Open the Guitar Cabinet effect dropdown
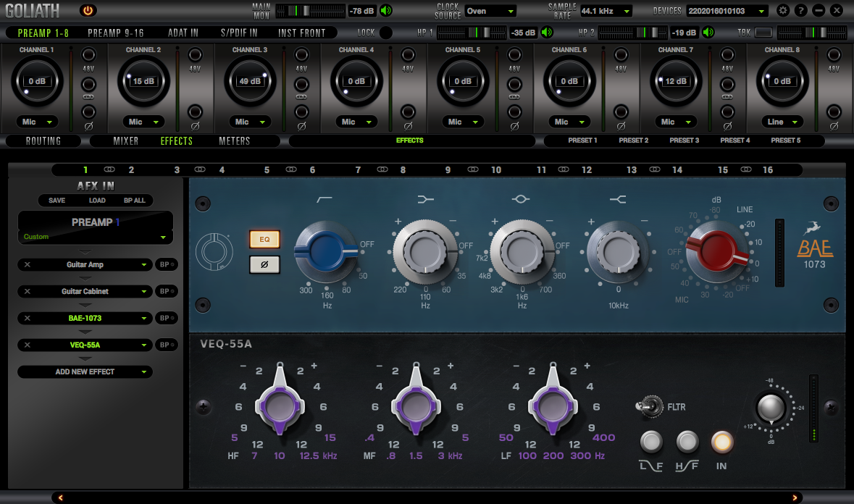This screenshot has width=854, height=504. 85,291
